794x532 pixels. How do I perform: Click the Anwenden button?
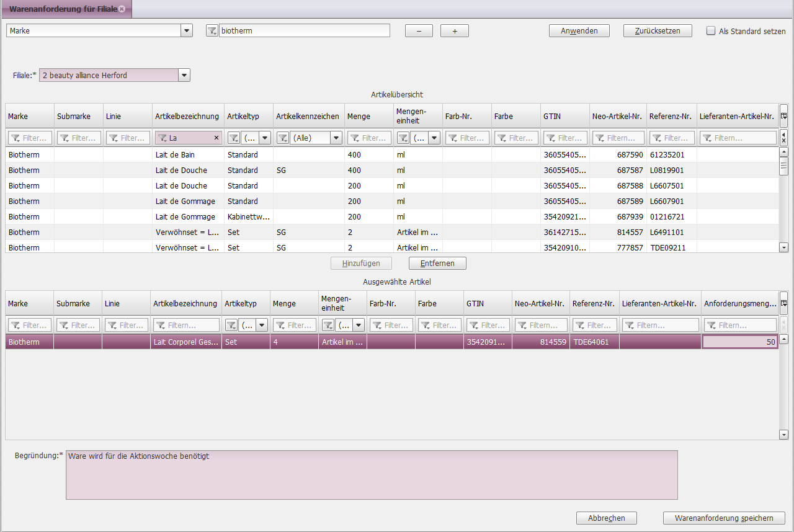click(x=579, y=31)
